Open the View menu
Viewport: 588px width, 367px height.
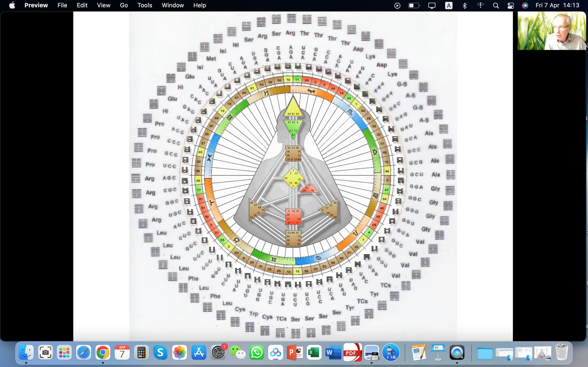pos(104,5)
